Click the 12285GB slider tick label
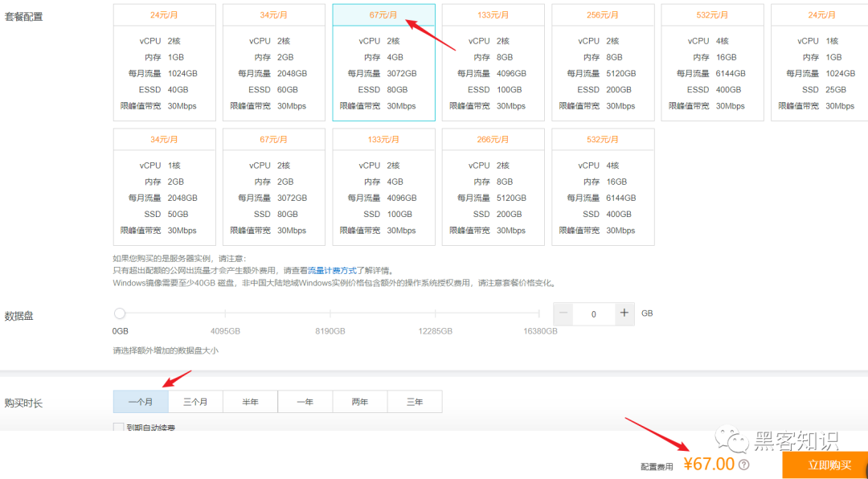The width and height of the screenshot is (868, 479). 436,331
